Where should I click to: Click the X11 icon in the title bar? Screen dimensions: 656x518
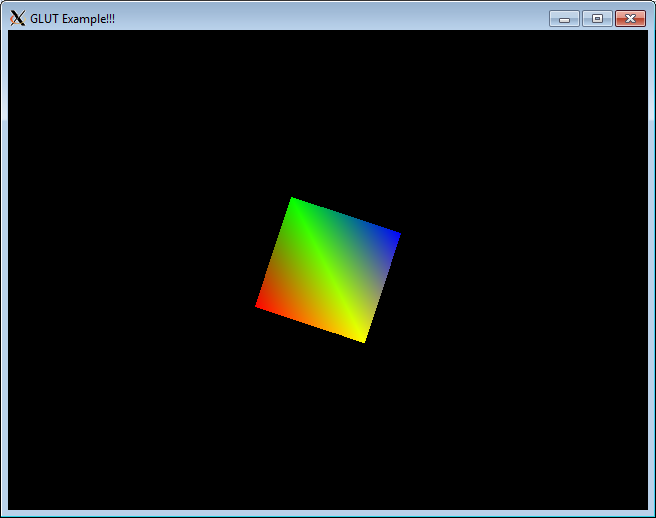click(18, 18)
